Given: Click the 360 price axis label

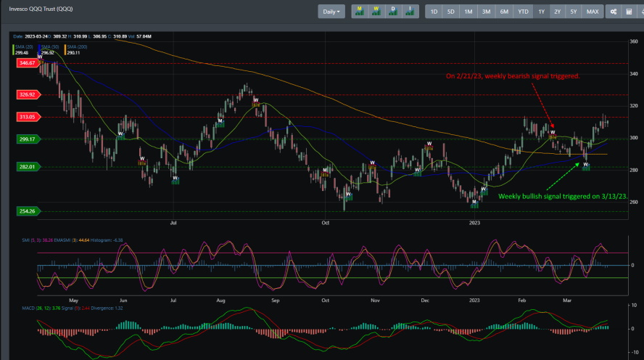Looking at the screenshot, I should [634, 41].
